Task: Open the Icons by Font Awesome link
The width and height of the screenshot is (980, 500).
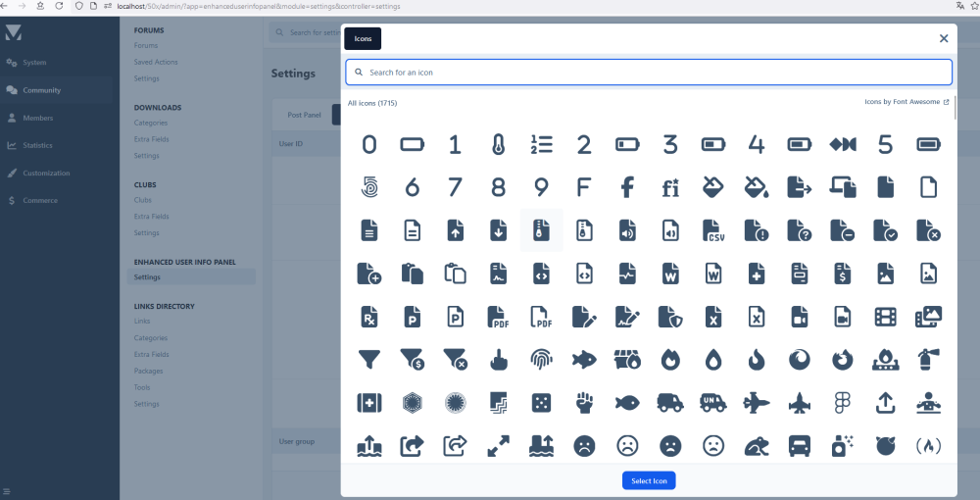Action: tap(906, 102)
